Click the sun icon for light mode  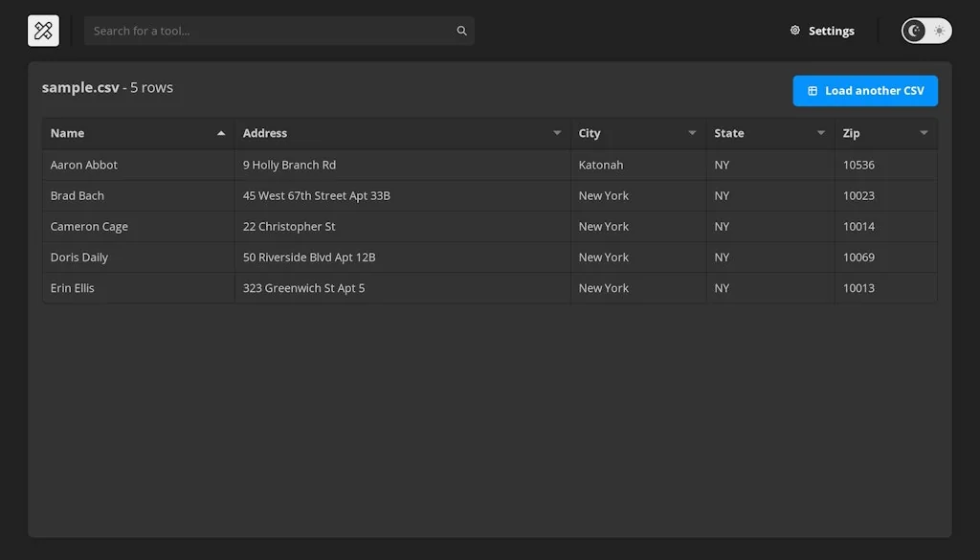(939, 31)
